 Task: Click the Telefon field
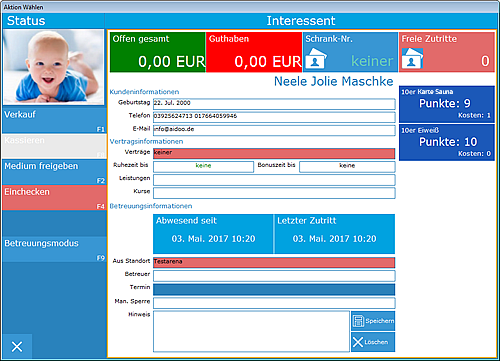click(x=274, y=117)
